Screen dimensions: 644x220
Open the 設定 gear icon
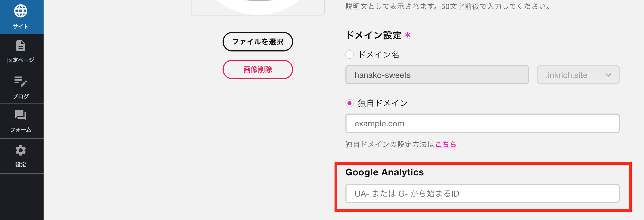(21, 150)
